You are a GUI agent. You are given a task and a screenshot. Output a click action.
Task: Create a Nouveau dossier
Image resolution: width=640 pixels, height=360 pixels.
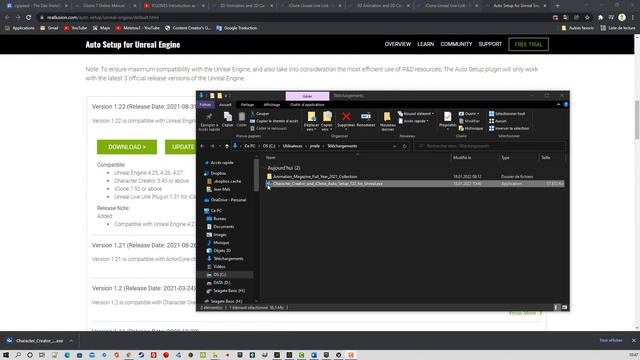pos(387,121)
